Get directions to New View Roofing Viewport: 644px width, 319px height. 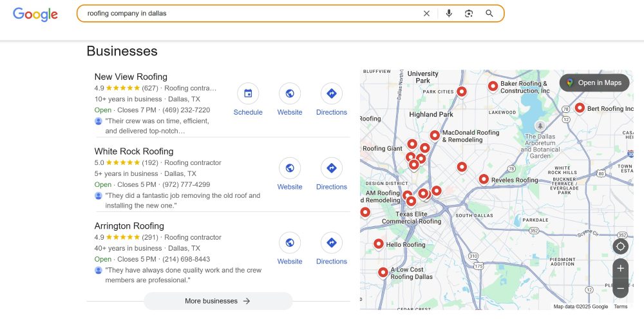click(332, 93)
